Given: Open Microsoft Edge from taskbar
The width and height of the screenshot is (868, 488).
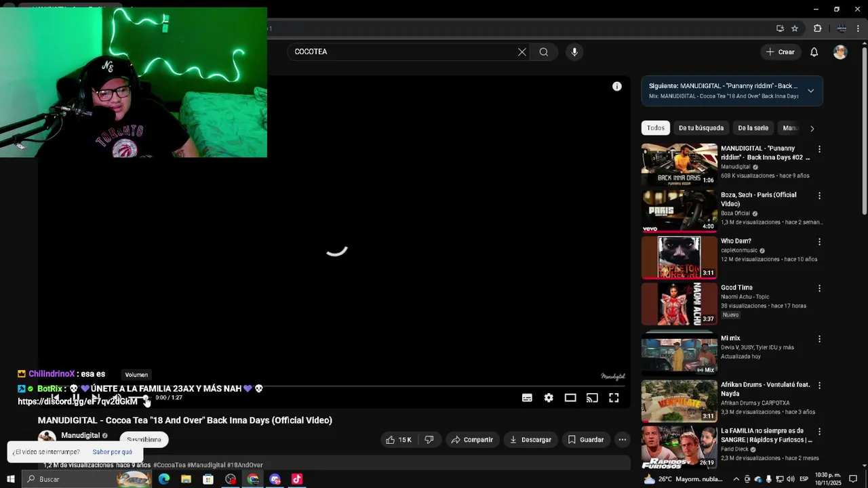Looking at the screenshot, I should tap(164, 479).
